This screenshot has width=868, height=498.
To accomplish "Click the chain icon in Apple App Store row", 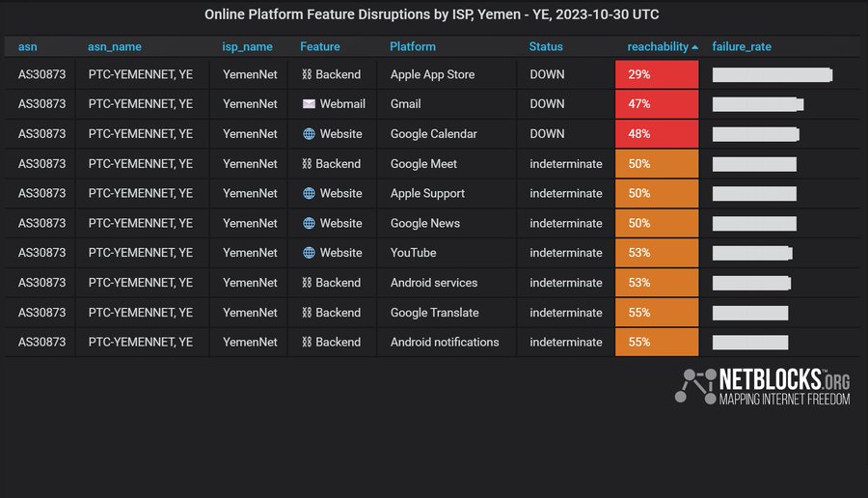I will click(307, 74).
